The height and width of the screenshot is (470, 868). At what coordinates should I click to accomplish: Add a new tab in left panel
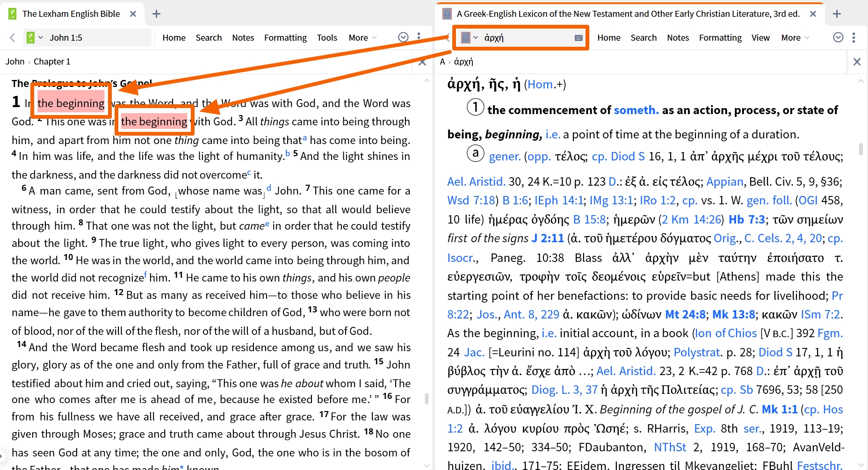click(x=156, y=14)
